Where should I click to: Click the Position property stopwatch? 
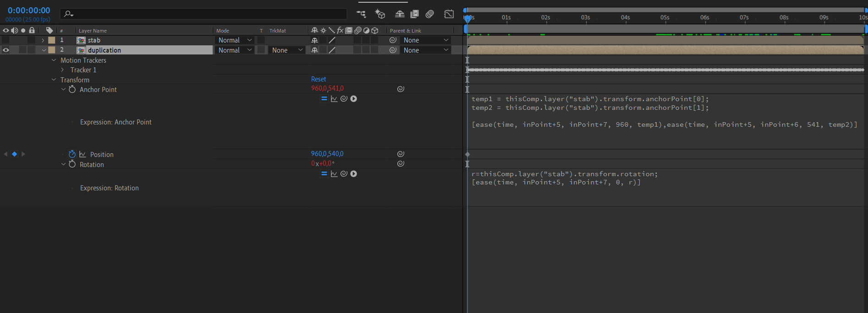72,155
